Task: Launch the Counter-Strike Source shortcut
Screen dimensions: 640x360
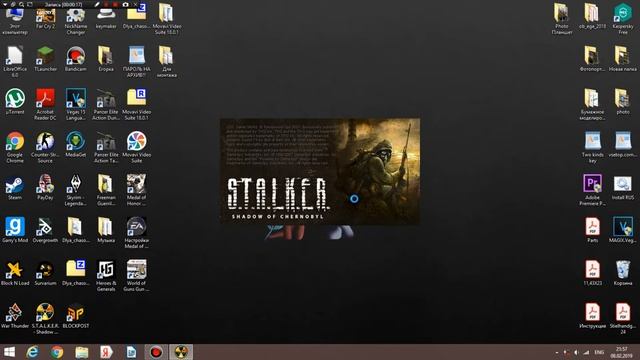Action: point(45,147)
